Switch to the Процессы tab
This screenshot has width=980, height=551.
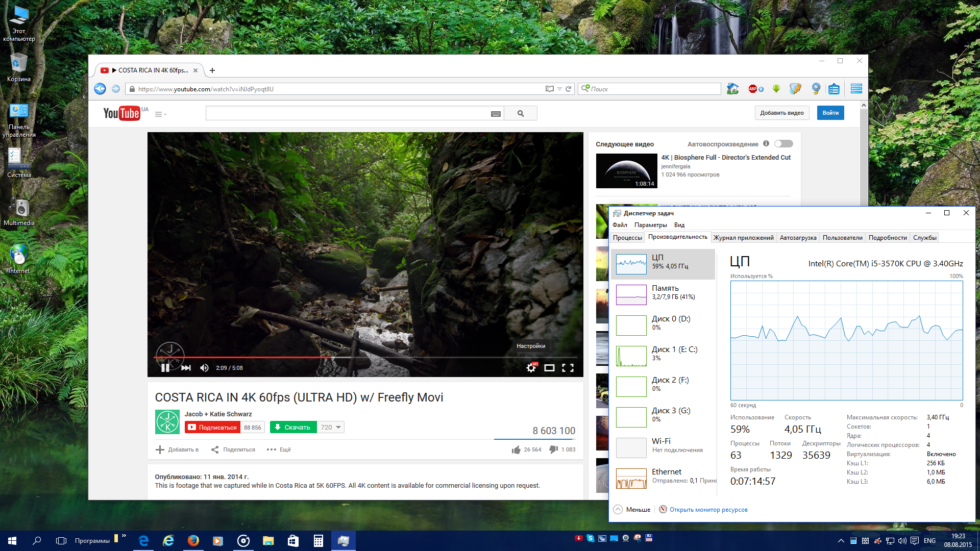click(627, 238)
